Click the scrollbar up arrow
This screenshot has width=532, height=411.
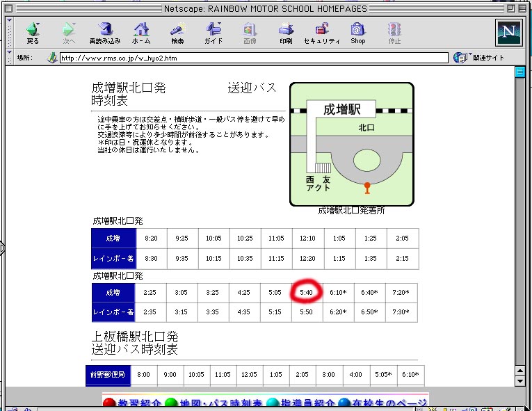point(519,370)
